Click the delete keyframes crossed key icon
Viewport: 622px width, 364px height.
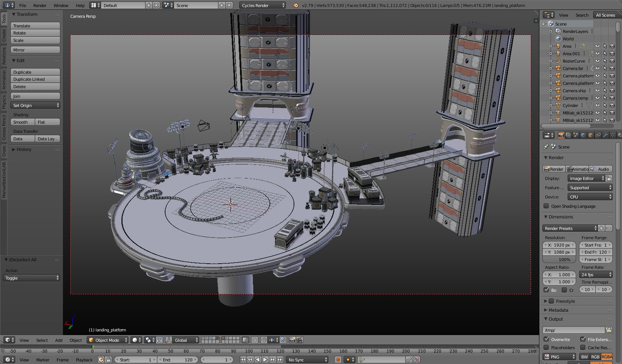click(417, 360)
